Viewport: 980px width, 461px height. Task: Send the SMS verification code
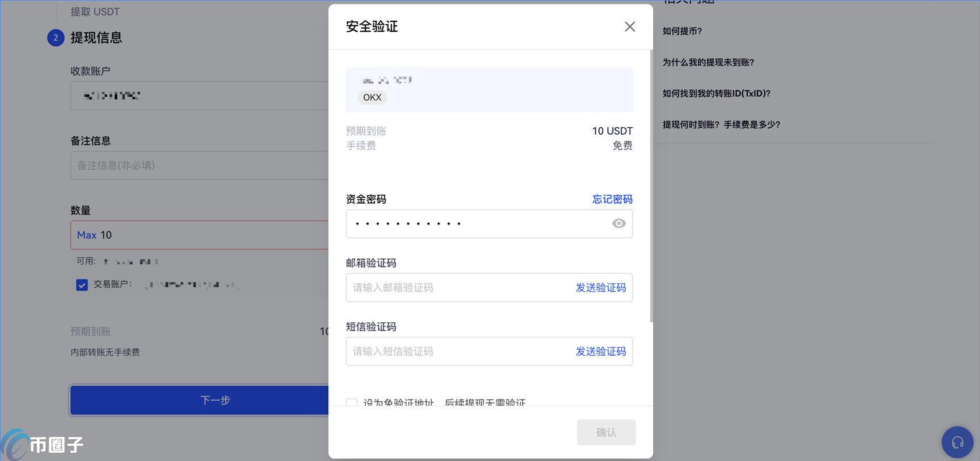pos(600,352)
